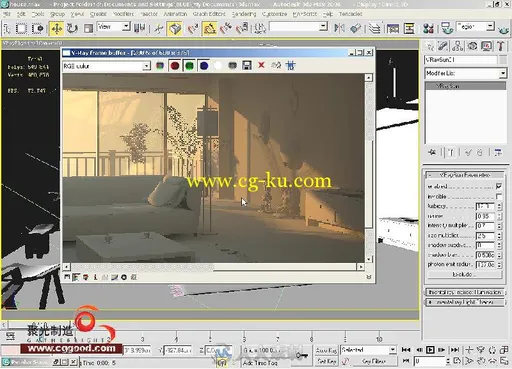The width and height of the screenshot is (512, 369).
Task: Open the Modifier List dropdown
Action: click(502, 73)
